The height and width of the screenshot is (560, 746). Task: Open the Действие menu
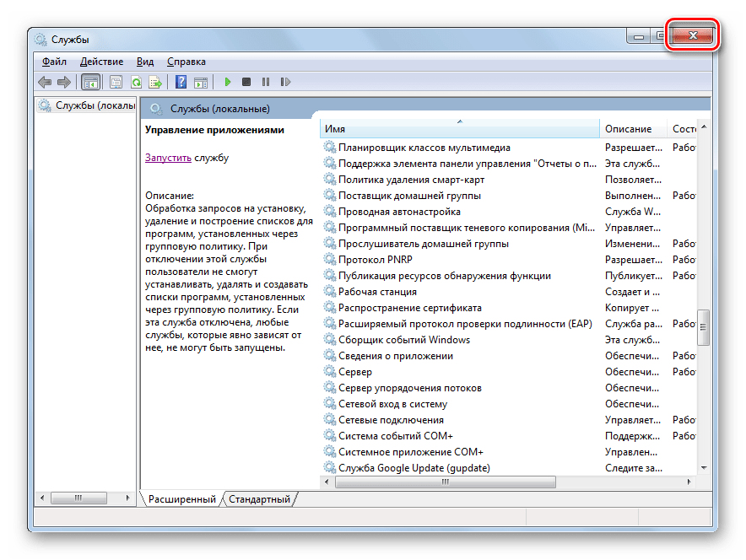click(x=101, y=62)
